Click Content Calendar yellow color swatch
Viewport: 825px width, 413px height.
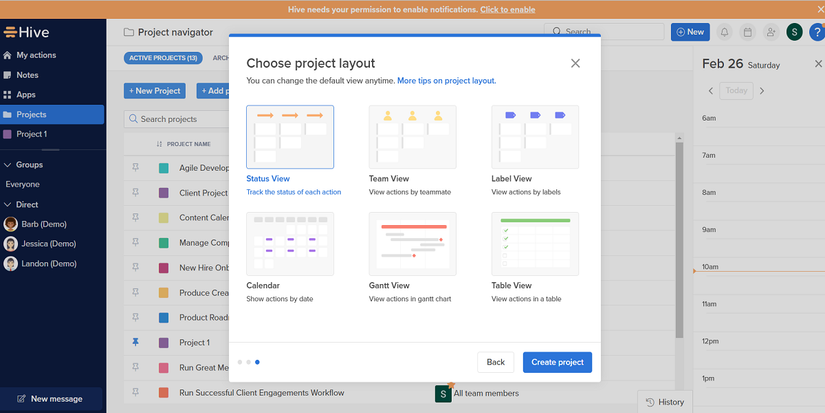(x=164, y=218)
